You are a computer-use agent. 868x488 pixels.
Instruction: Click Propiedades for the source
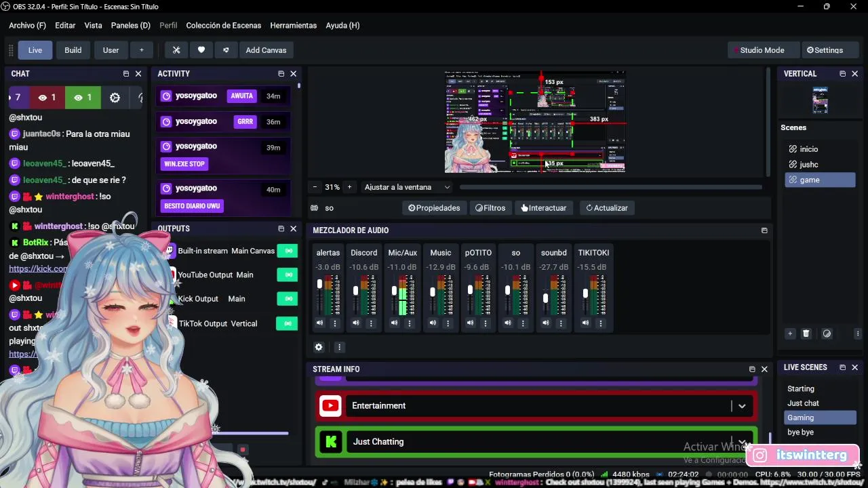click(434, 208)
